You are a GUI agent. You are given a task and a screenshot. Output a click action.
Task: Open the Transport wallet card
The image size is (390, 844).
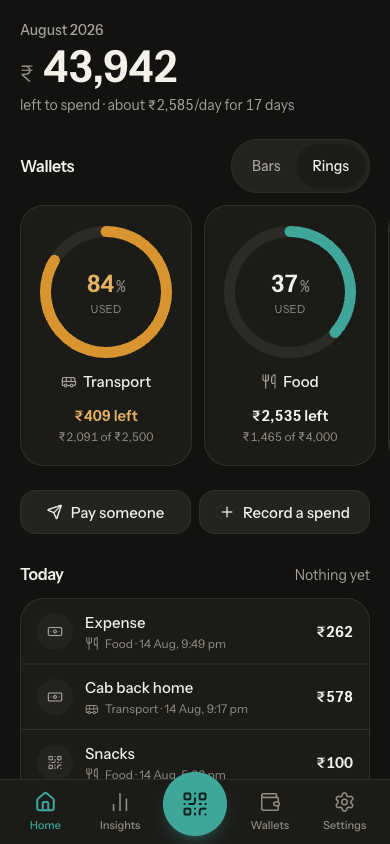coord(106,335)
